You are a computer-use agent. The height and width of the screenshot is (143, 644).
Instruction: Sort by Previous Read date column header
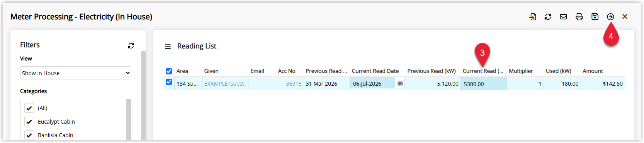[326, 71]
